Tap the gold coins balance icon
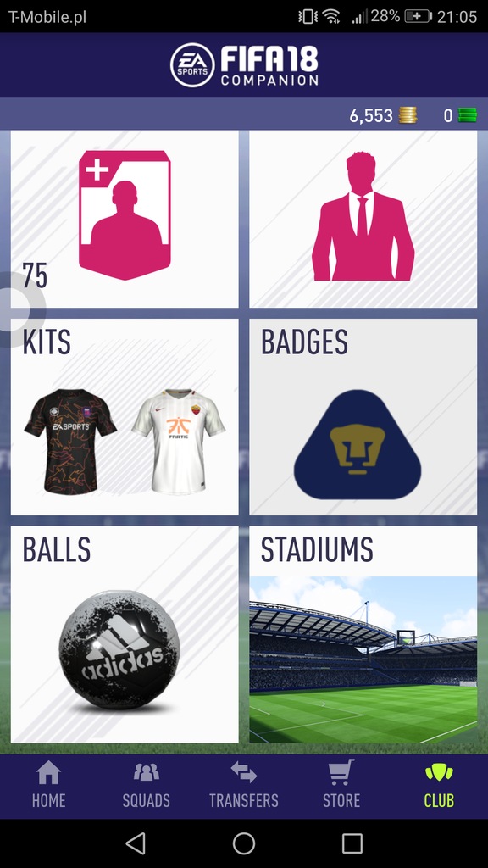Screen dimensions: 488x868 (408, 115)
